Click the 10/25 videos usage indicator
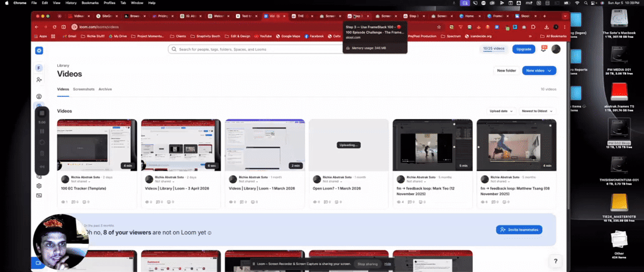 494,49
